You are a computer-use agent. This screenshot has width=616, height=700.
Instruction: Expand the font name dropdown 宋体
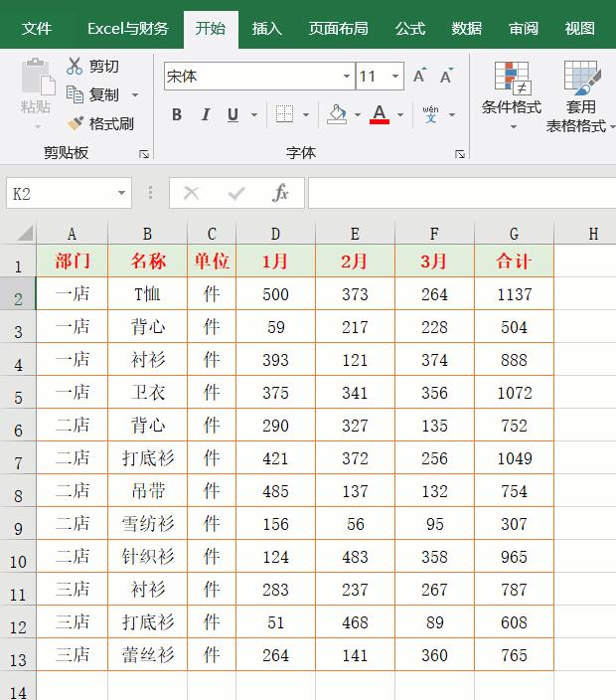pos(347,77)
